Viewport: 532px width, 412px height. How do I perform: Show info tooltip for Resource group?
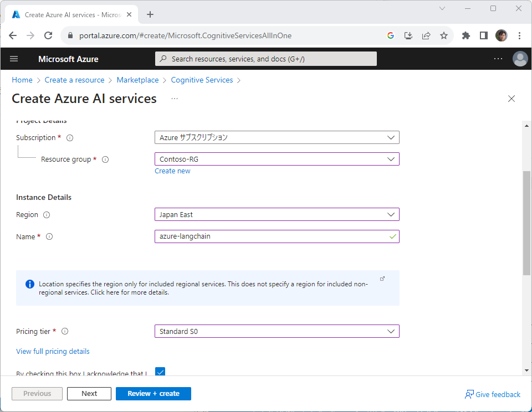point(105,159)
